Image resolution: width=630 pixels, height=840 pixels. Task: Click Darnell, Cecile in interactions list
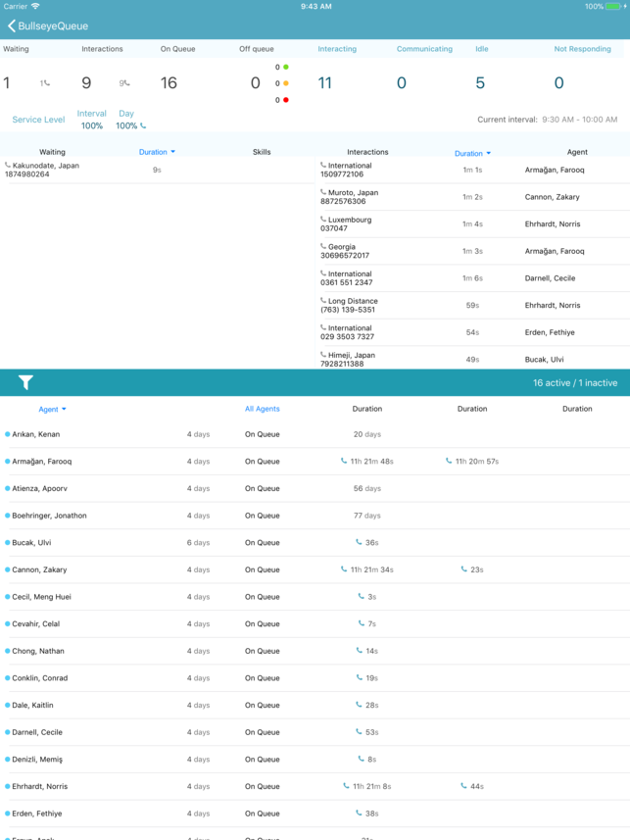(x=551, y=278)
